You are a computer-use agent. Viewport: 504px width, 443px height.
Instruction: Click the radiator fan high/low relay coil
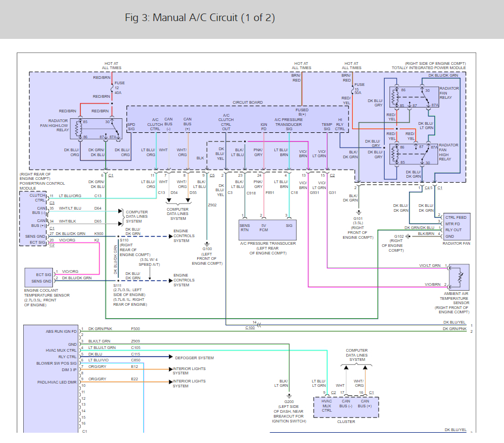click(x=78, y=129)
